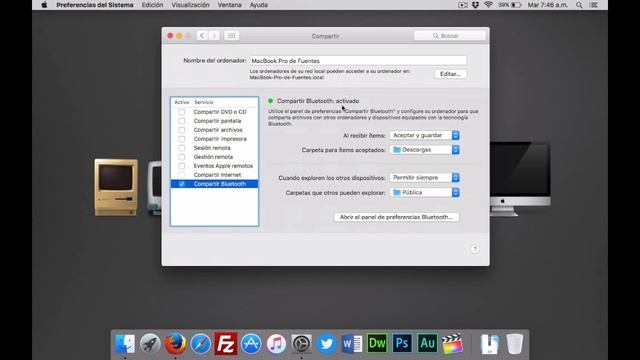Enable Compartir DVD o CD checkbox
The height and width of the screenshot is (360, 640).
[x=182, y=112]
